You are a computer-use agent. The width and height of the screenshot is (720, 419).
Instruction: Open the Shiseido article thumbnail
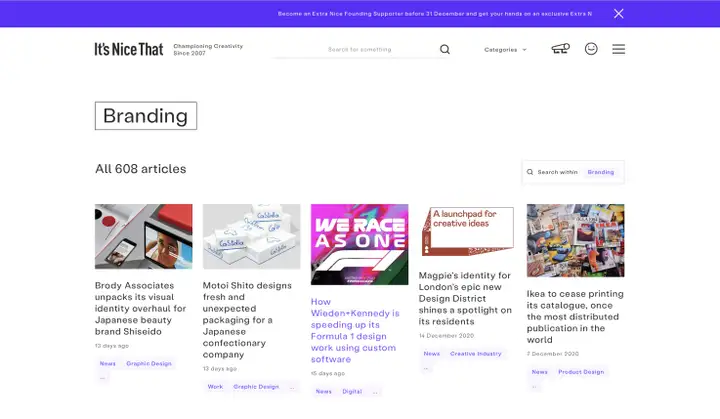pyautogui.click(x=144, y=237)
